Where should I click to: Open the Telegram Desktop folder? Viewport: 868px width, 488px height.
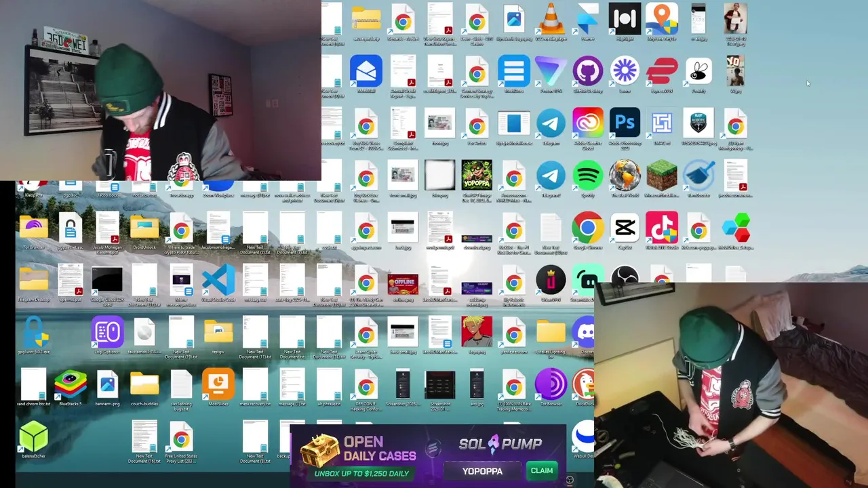coord(34,280)
